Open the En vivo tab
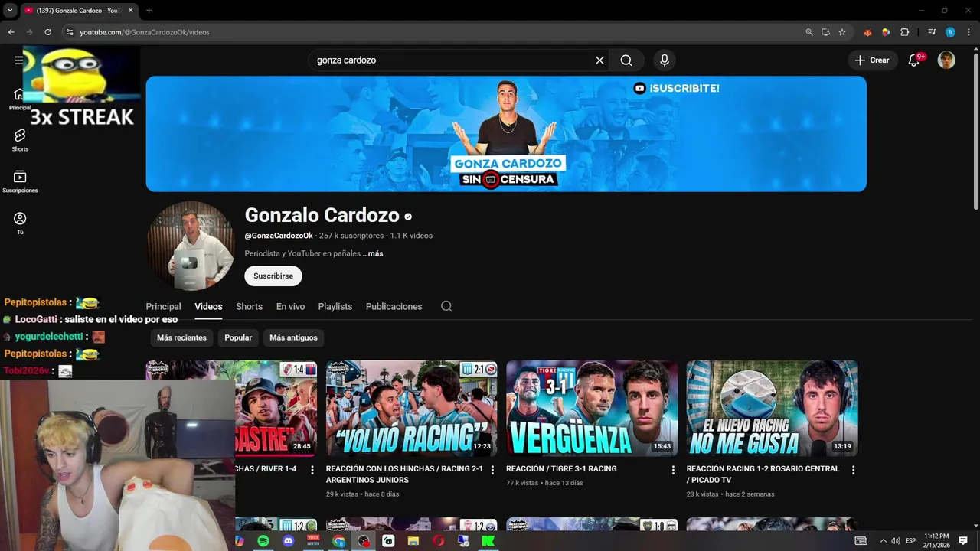 click(x=290, y=306)
